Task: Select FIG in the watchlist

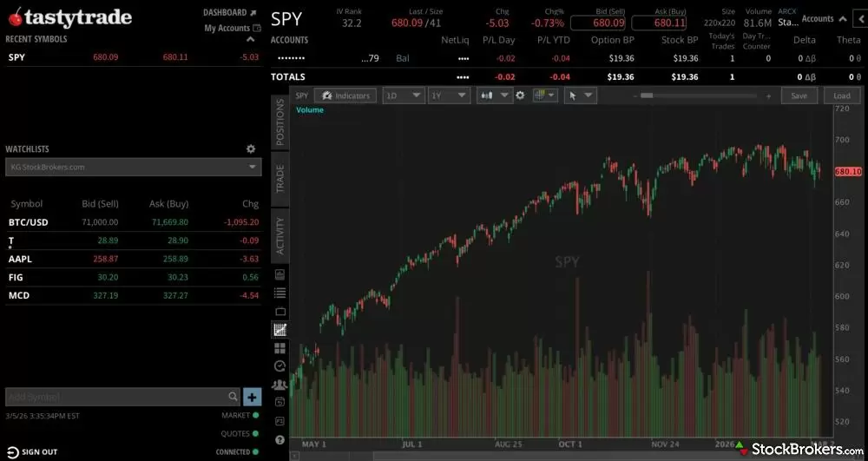Action: pos(133,277)
